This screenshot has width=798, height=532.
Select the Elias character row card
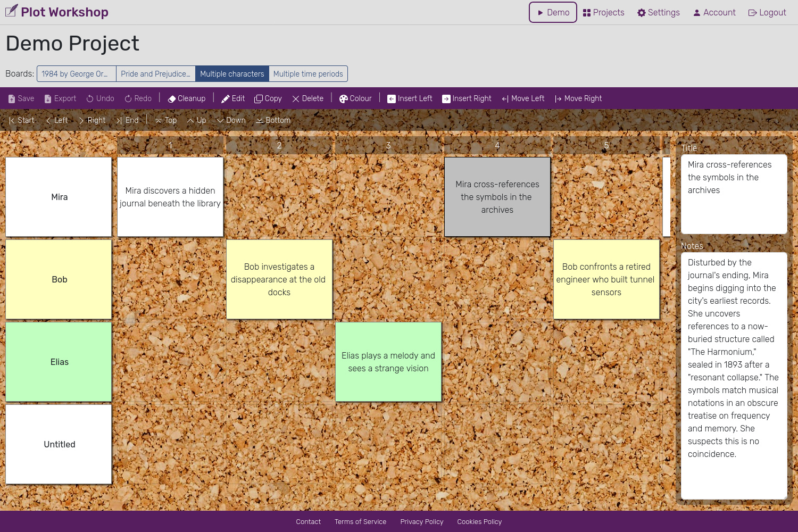coord(59,362)
